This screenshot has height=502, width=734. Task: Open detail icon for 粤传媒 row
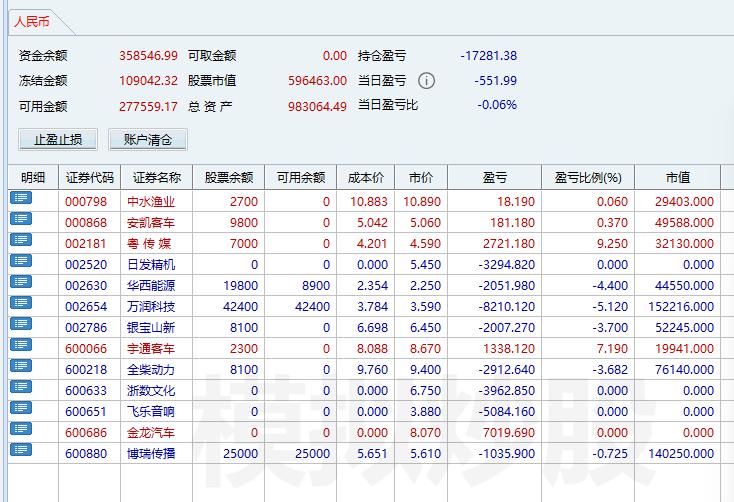click(x=21, y=240)
